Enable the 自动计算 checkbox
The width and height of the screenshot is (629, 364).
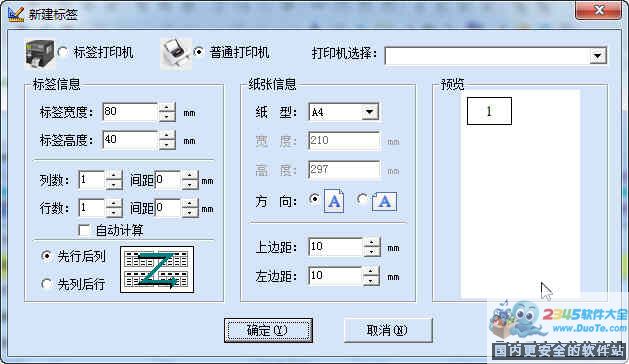click(x=84, y=230)
